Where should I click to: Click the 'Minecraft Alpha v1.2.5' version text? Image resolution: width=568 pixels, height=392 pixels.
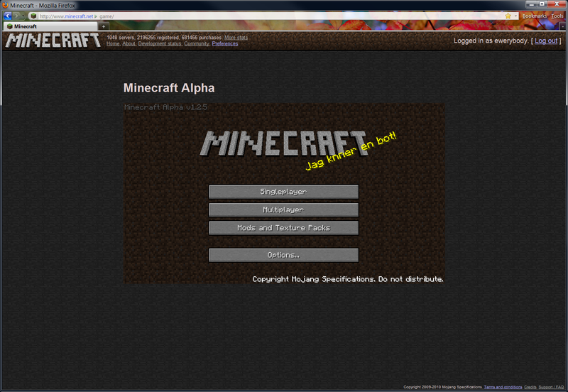[x=165, y=107]
